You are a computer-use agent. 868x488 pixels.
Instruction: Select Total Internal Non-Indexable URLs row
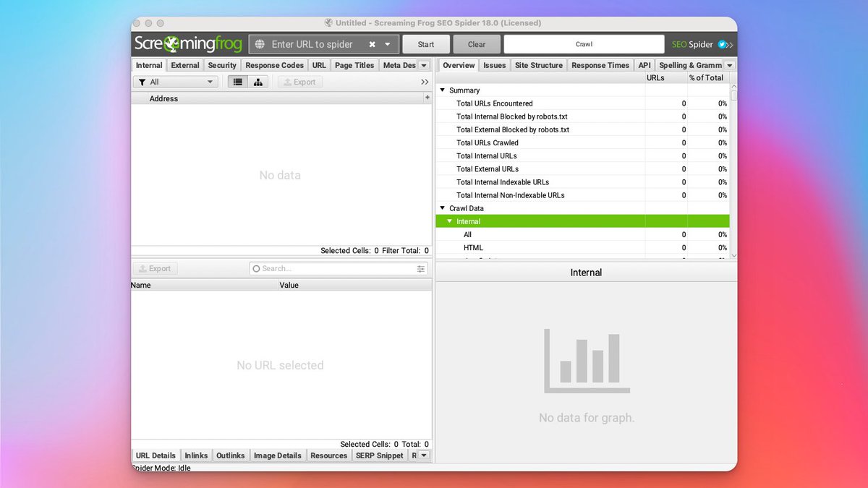pyautogui.click(x=582, y=195)
